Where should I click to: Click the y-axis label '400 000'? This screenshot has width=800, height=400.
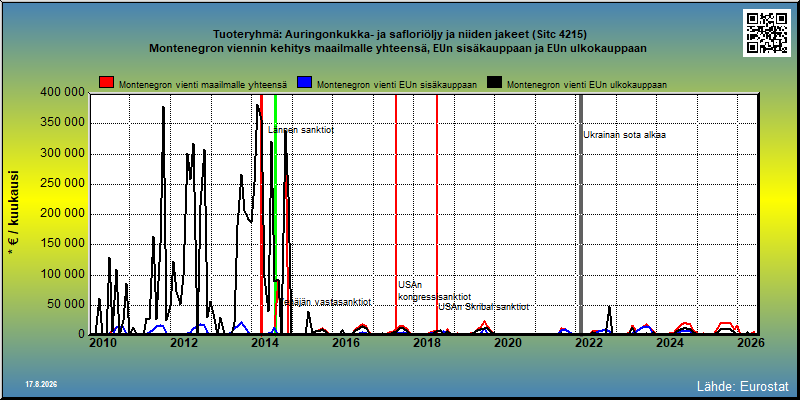pyautogui.click(x=62, y=92)
